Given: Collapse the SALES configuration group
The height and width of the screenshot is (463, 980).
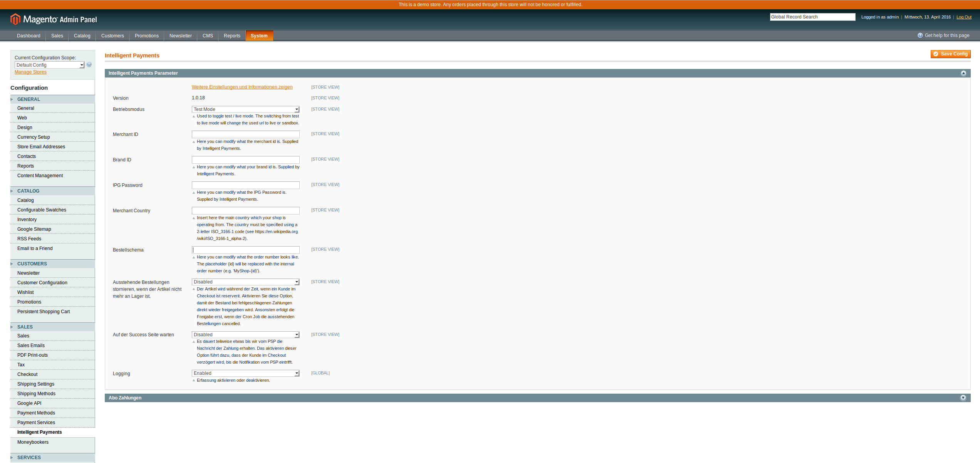Looking at the screenshot, I should coord(52,327).
